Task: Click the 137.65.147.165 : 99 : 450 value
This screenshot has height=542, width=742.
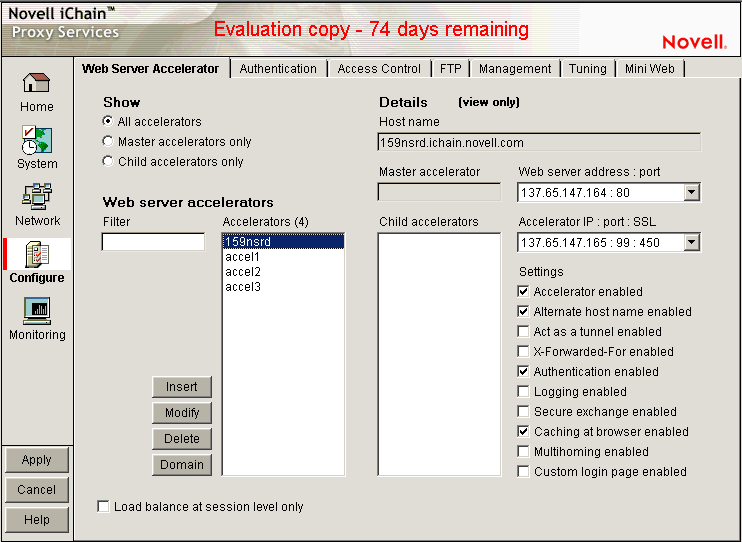Action: coord(590,243)
